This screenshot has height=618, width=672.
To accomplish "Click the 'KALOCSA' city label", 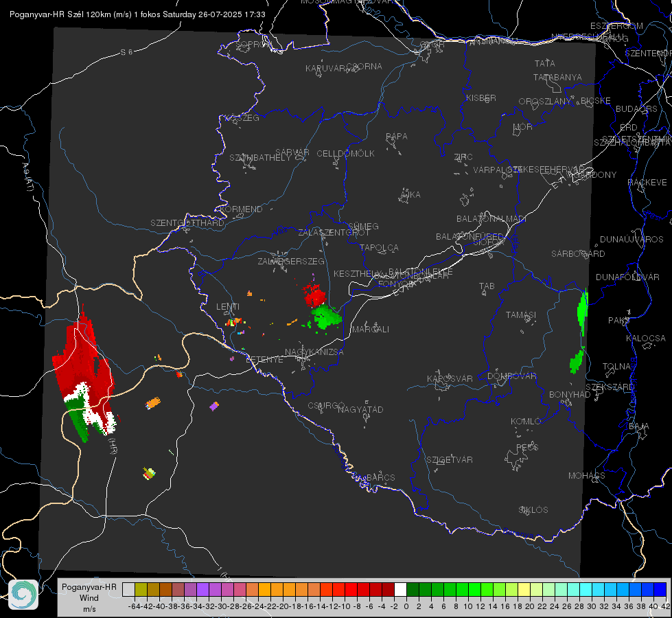I will click(x=645, y=339).
